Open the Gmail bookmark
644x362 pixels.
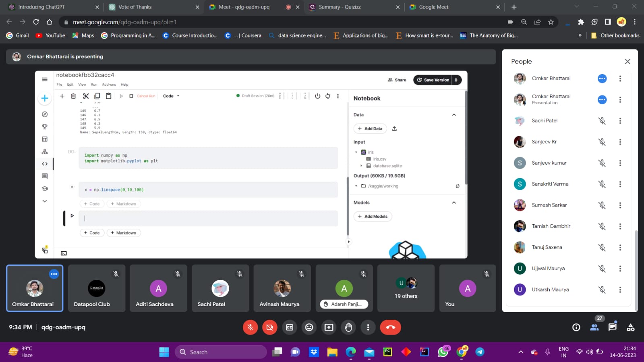(18, 35)
